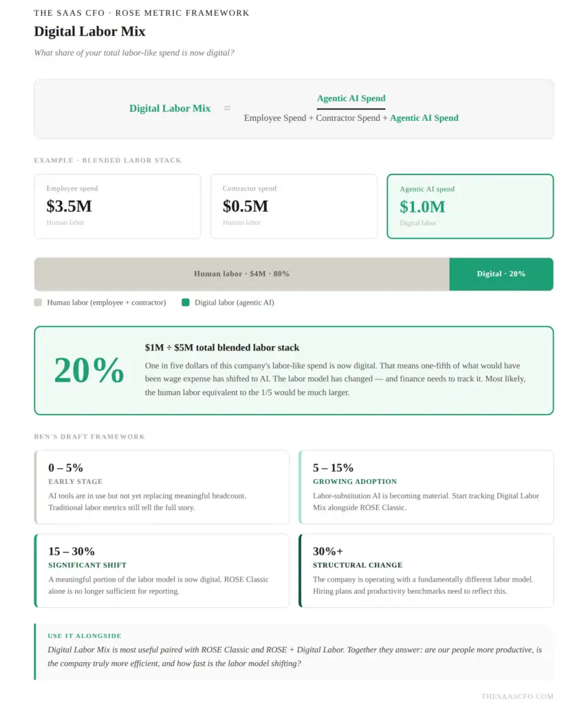Screen dimensions: 588x704
Task: Click the green Digital 20% bar segment
Action: coord(501,274)
